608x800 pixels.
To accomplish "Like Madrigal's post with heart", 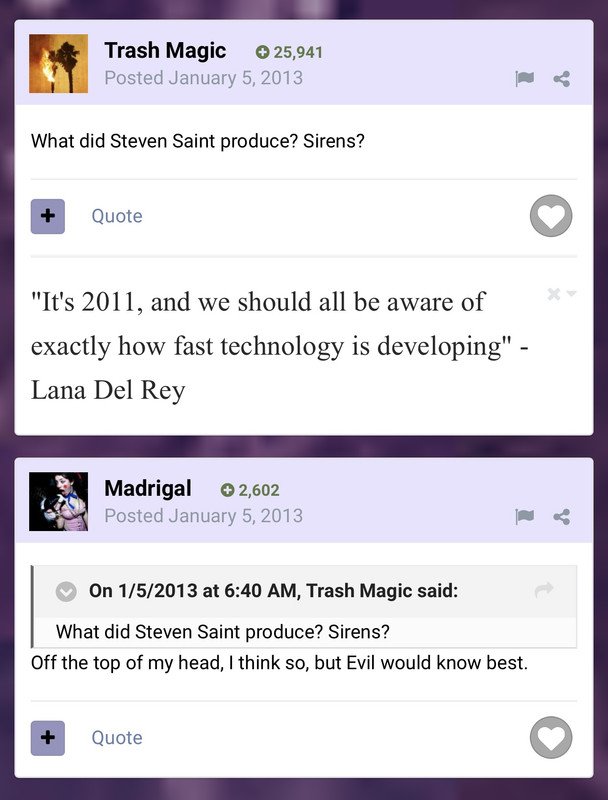I will click(551, 737).
